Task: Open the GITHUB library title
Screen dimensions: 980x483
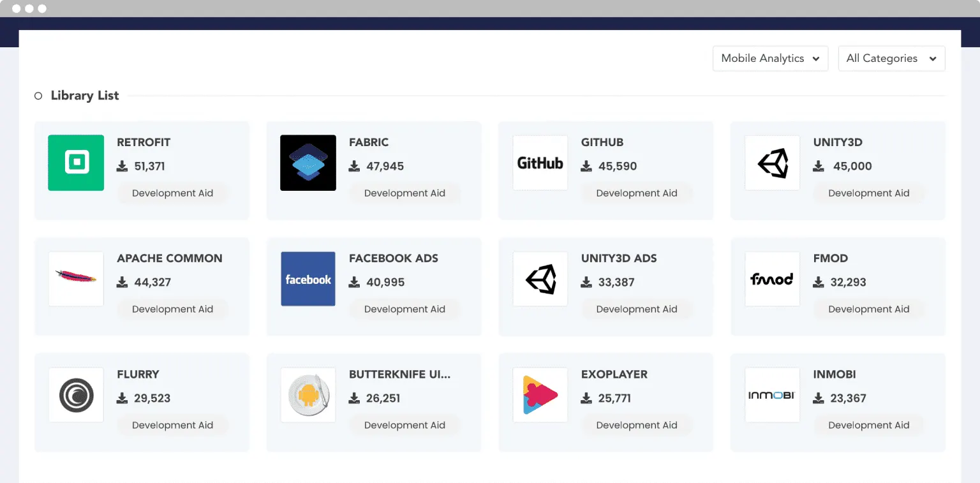Action: (x=602, y=142)
